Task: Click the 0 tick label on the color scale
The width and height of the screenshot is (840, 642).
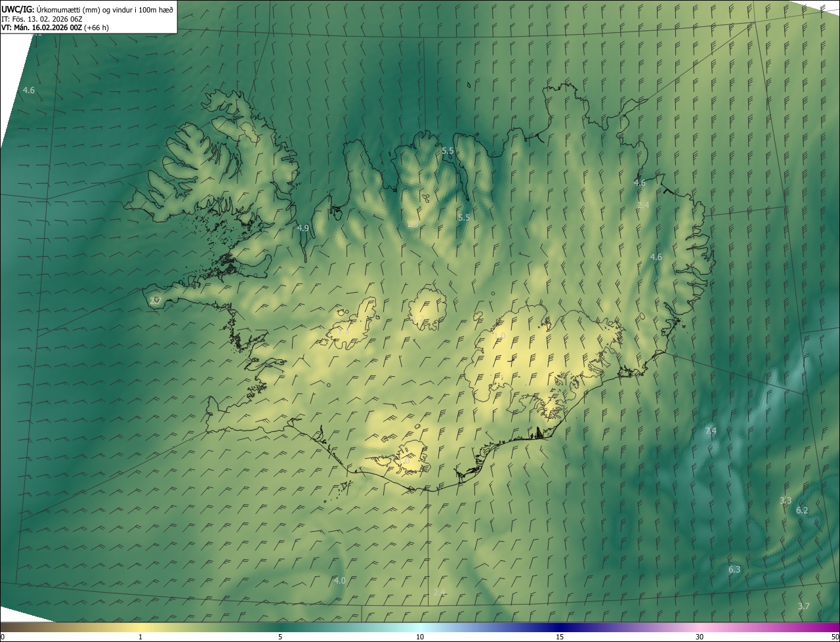Action: tap(3, 637)
